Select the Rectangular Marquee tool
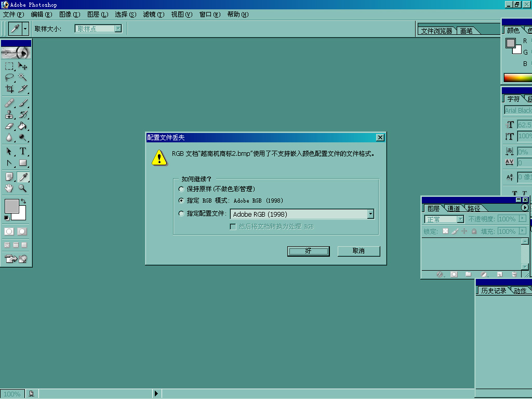This screenshot has width=532, height=399. pyautogui.click(x=9, y=66)
